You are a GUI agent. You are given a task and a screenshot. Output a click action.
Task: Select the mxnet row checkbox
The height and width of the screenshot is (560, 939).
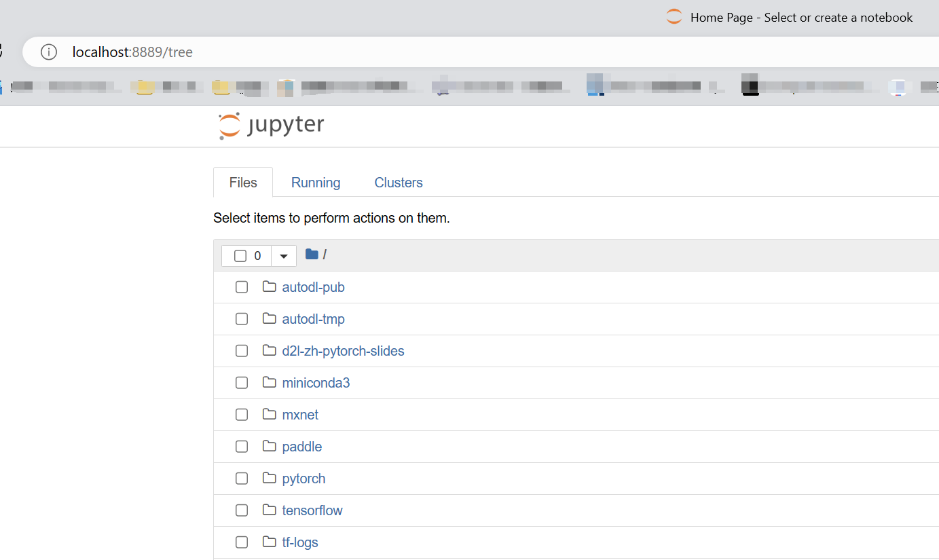[242, 415]
